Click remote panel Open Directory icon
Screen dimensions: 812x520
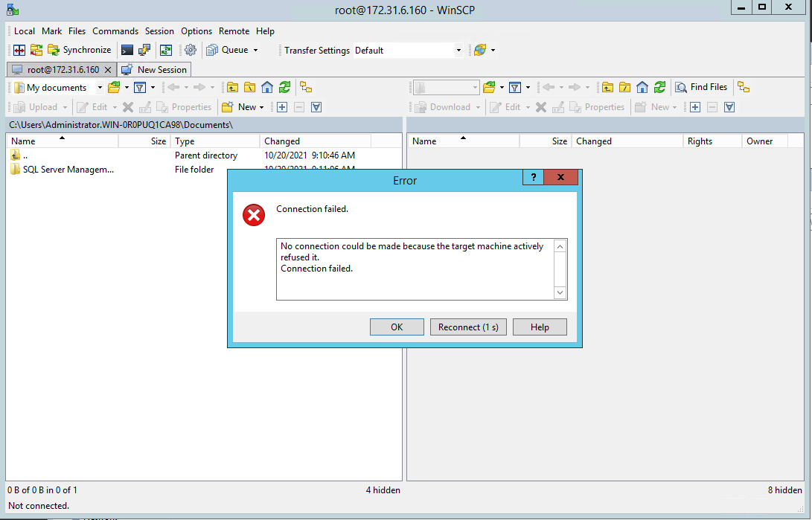489,88
